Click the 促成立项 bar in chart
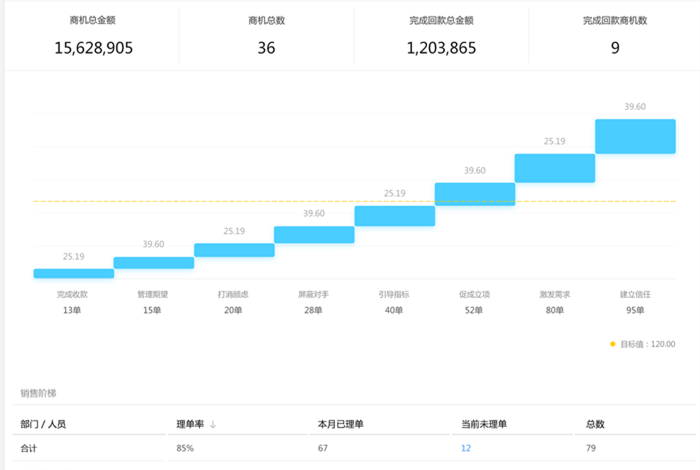The height and width of the screenshot is (470, 700). [475, 194]
